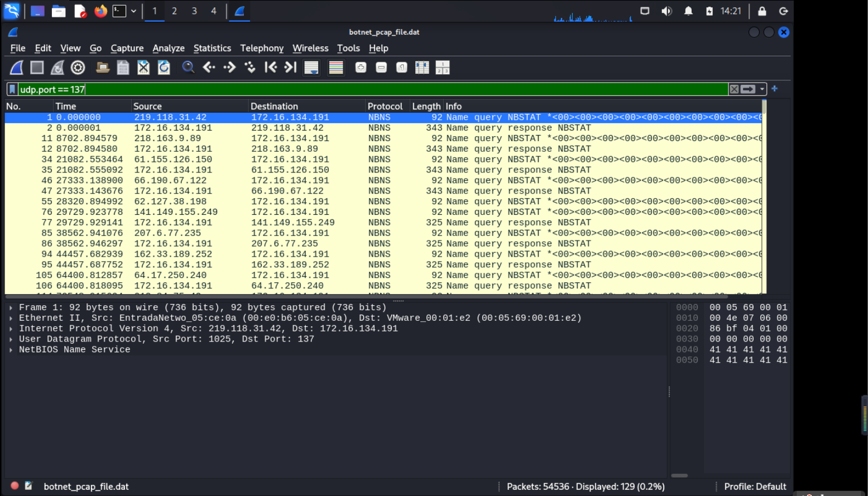This screenshot has width=868, height=496.
Task: Apply the display filter arrow
Action: click(x=748, y=89)
